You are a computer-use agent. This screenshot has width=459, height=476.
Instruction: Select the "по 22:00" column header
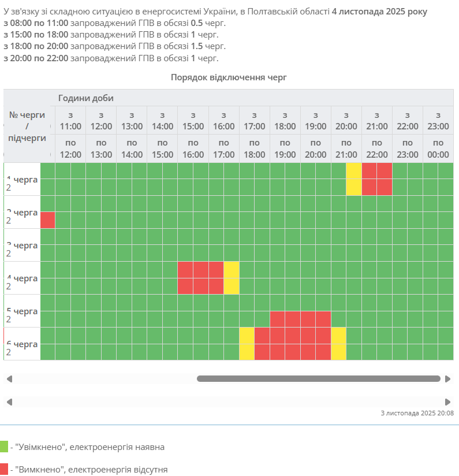coord(377,148)
